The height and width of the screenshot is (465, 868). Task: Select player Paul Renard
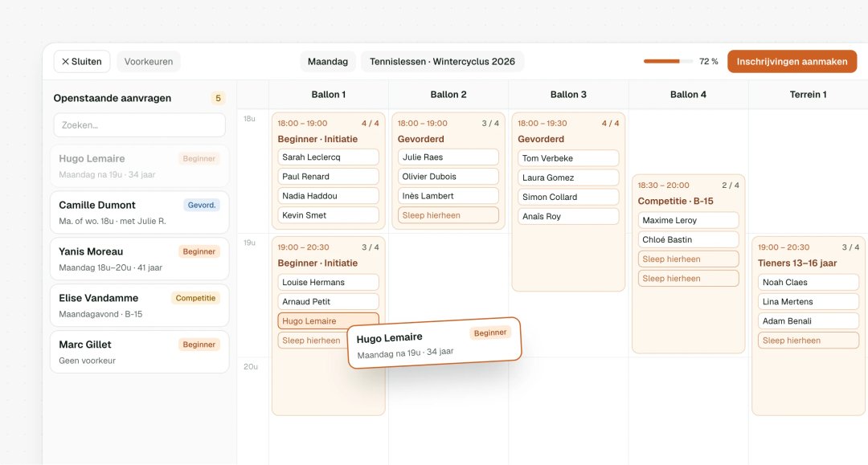pos(328,177)
